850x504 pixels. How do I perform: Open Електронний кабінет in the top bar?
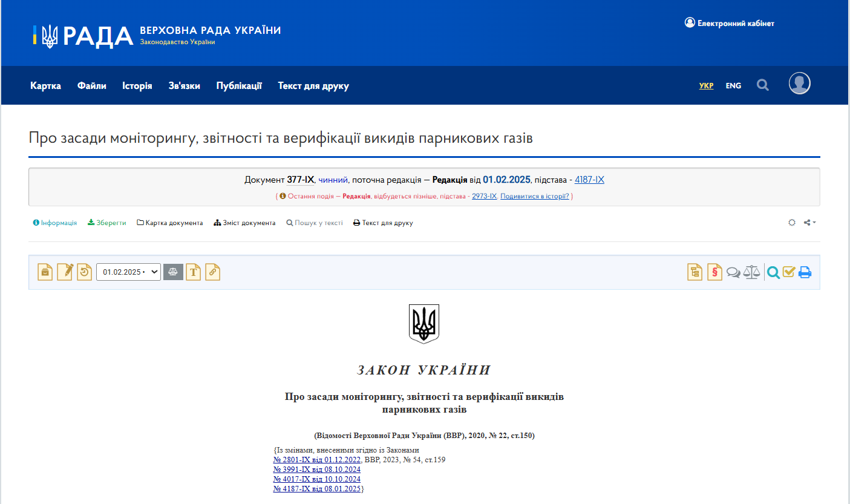coord(729,22)
